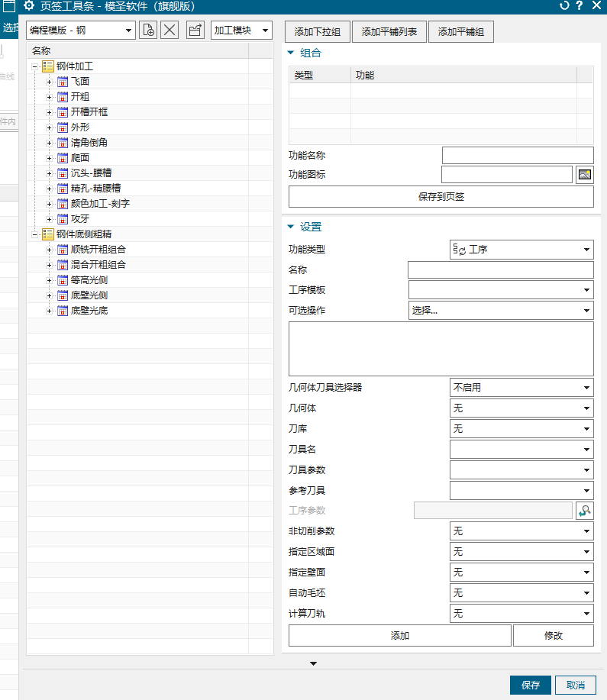The height and width of the screenshot is (700, 607).
Task: Click the 功能名称 input field
Action: click(518, 156)
